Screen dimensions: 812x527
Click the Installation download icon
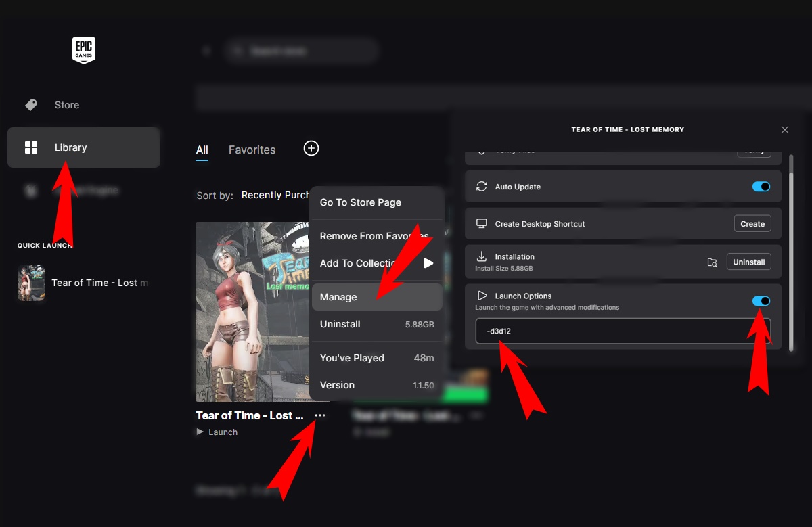tap(482, 257)
